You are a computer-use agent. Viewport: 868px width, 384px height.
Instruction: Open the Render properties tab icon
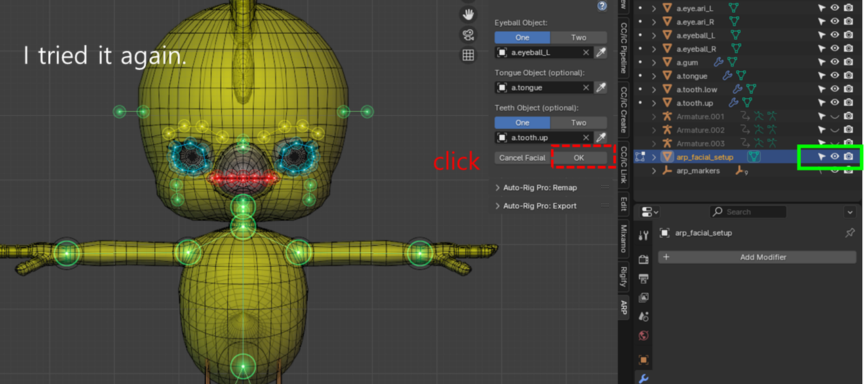644,259
